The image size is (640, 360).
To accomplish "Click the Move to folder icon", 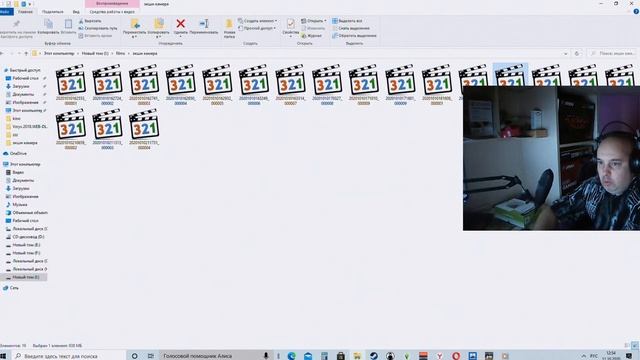I will [x=135, y=24].
